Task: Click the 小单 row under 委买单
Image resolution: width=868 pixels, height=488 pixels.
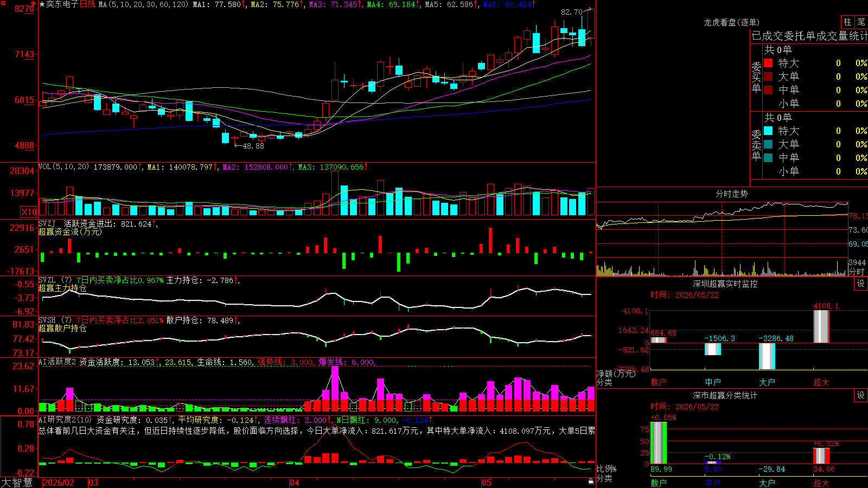Action: pos(815,104)
